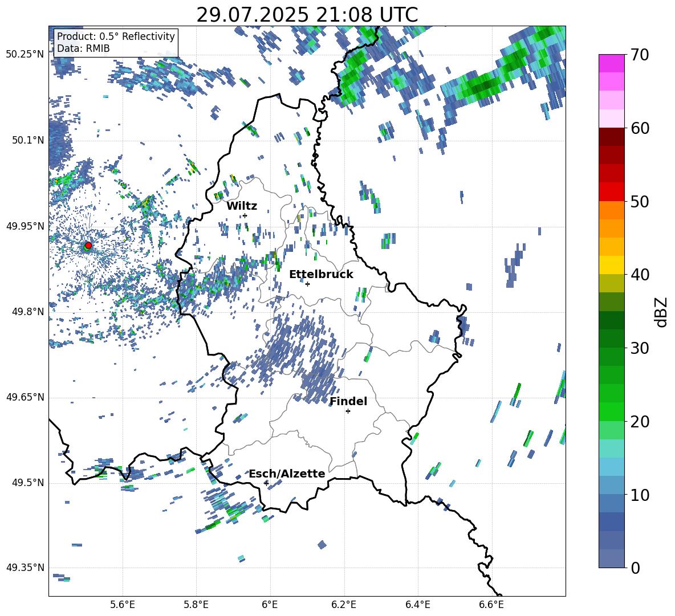Click the Wiltz station cross marker
This screenshot has width=675, height=616.
tap(245, 215)
